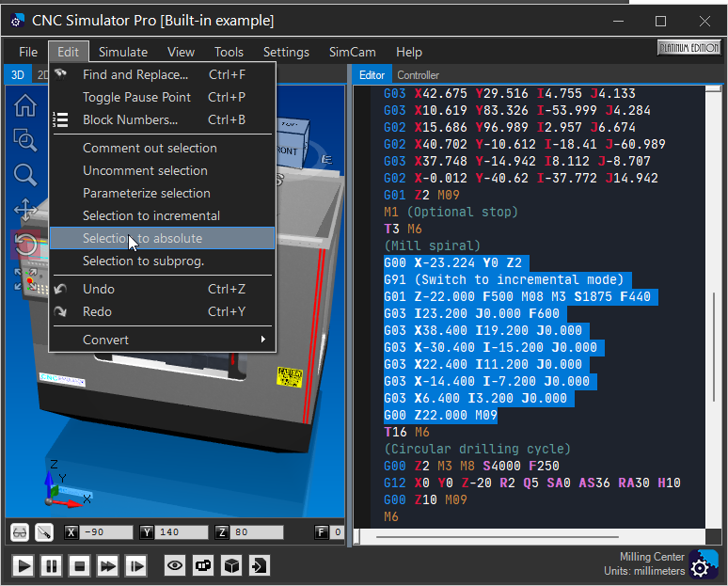The height and width of the screenshot is (586, 728).
Task: Switch to the Controller tab
Action: point(418,75)
